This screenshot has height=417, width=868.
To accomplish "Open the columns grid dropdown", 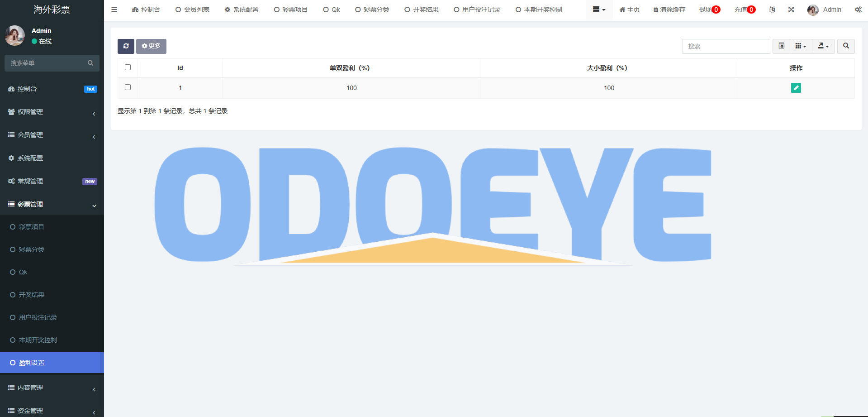I will (x=801, y=46).
